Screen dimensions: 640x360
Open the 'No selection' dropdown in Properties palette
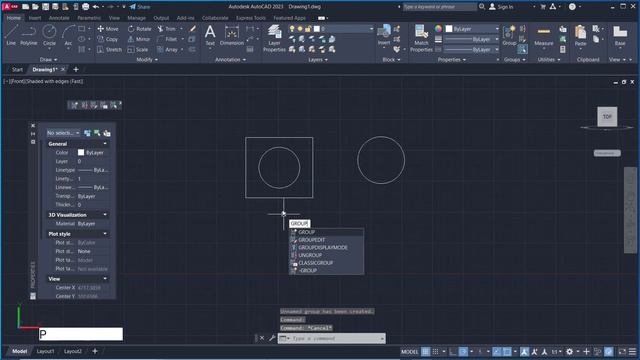(63, 133)
